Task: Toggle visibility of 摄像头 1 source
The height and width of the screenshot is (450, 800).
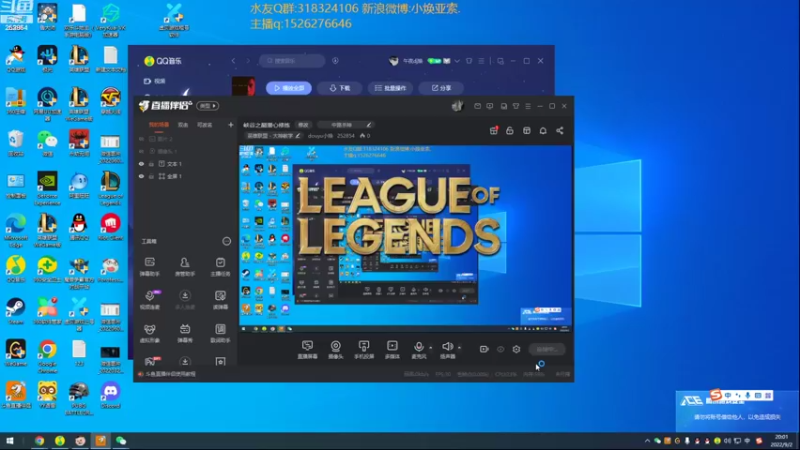Action: click(141, 151)
